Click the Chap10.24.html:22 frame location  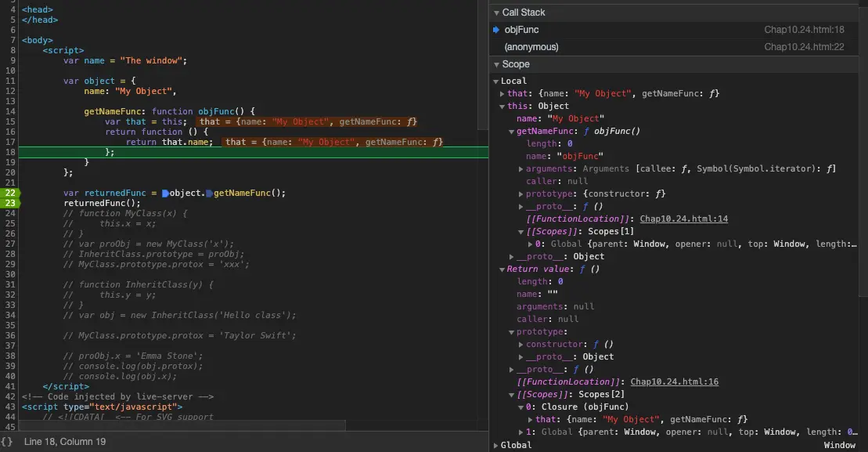pos(805,47)
